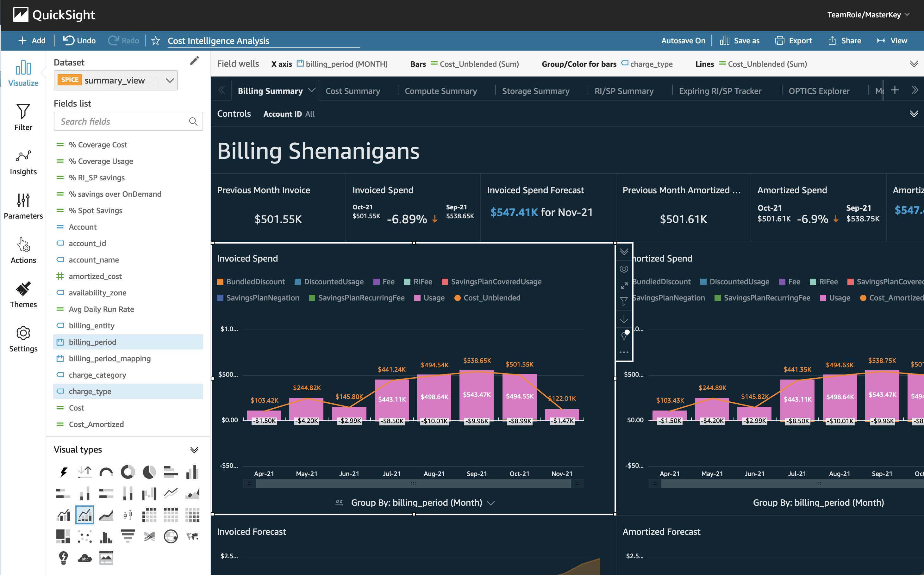Open the TeamRole/MasterKey account menu
The width and height of the screenshot is (924, 575).
[x=868, y=15]
